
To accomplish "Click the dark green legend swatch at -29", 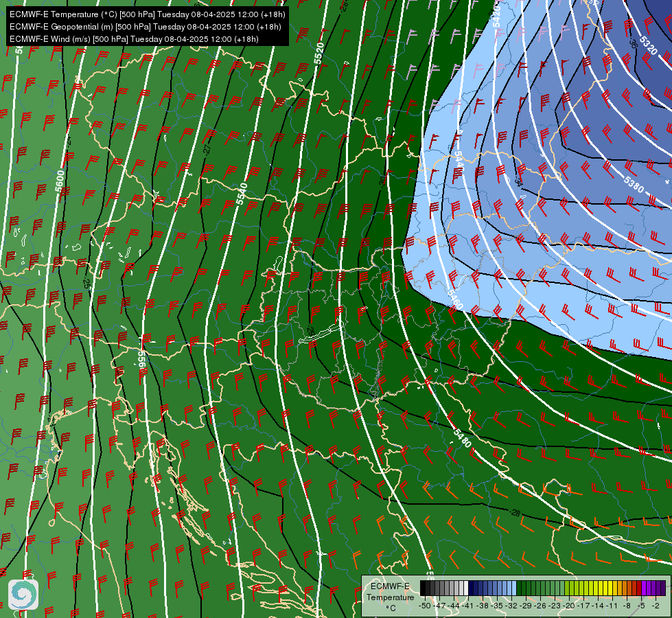I will coord(529,588).
